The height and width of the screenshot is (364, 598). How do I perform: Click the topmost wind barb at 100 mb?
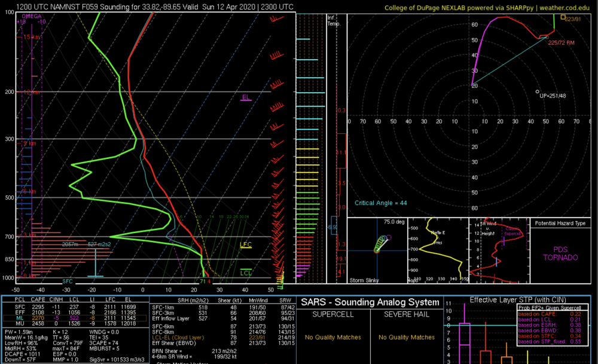(277, 19)
